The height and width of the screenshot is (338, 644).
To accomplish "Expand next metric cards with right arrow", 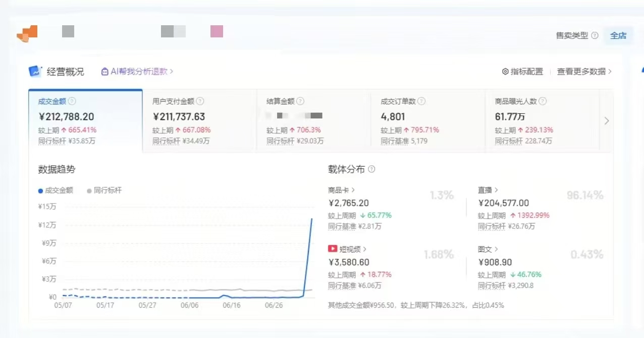I will [607, 121].
